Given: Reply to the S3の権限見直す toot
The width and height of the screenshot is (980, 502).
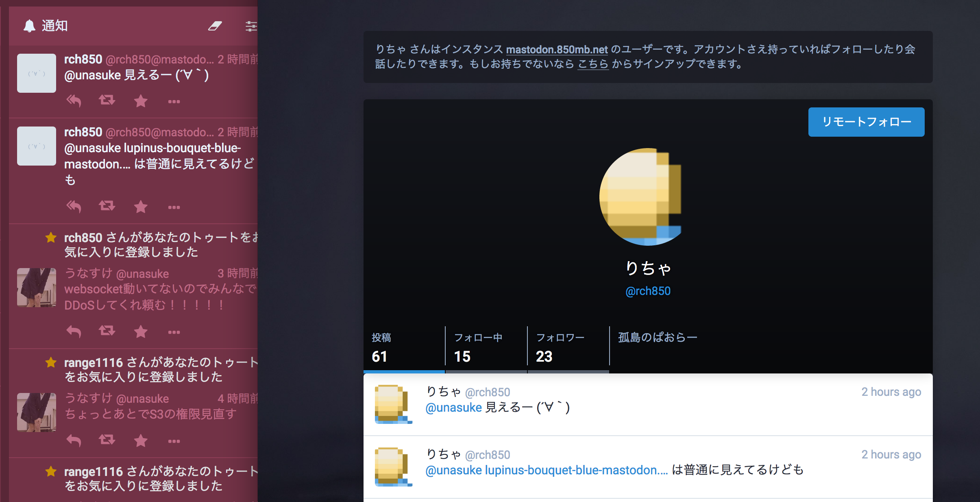Looking at the screenshot, I should coord(74,440).
